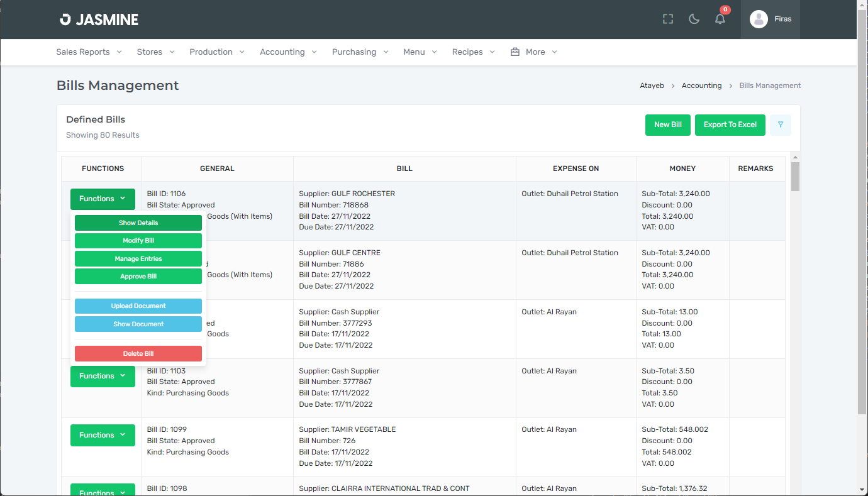Open the Accounting dropdown menu

pyautogui.click(x=288, y=52)
